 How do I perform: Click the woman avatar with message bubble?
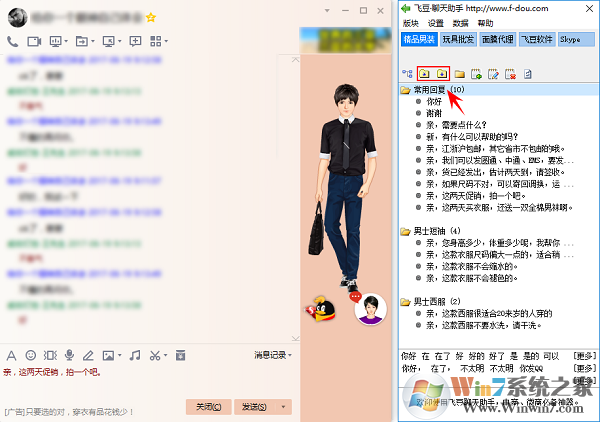(x=370, y=309)
